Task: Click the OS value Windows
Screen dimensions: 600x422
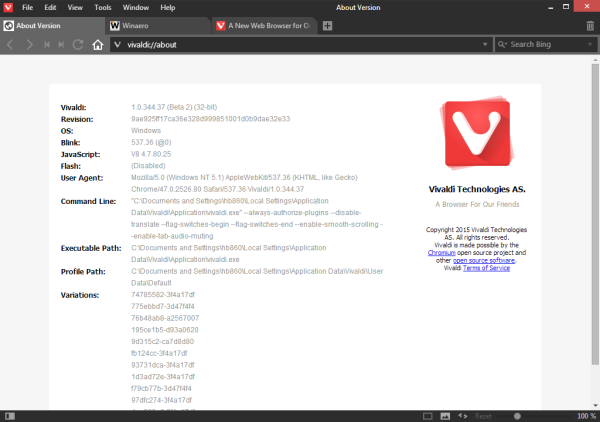Action: [146, 130]
